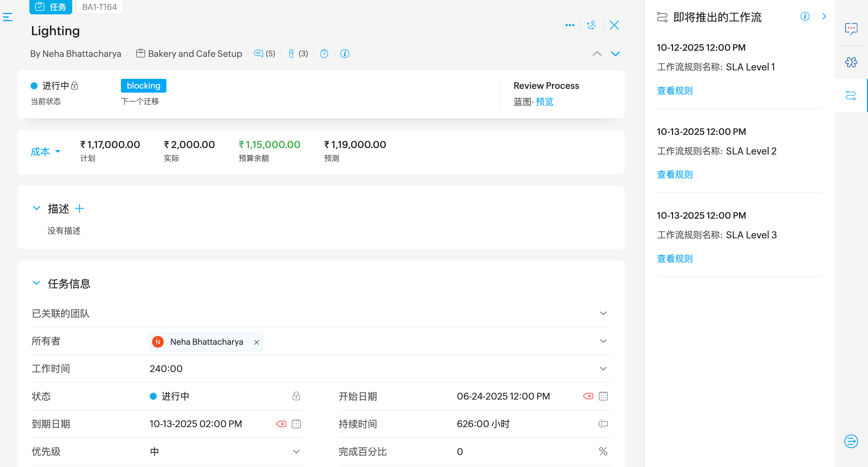Image resolution: width=868 pixels, height=467 pixels.
Task: Switch to the 任务 tab
Action: pos(50,7)
